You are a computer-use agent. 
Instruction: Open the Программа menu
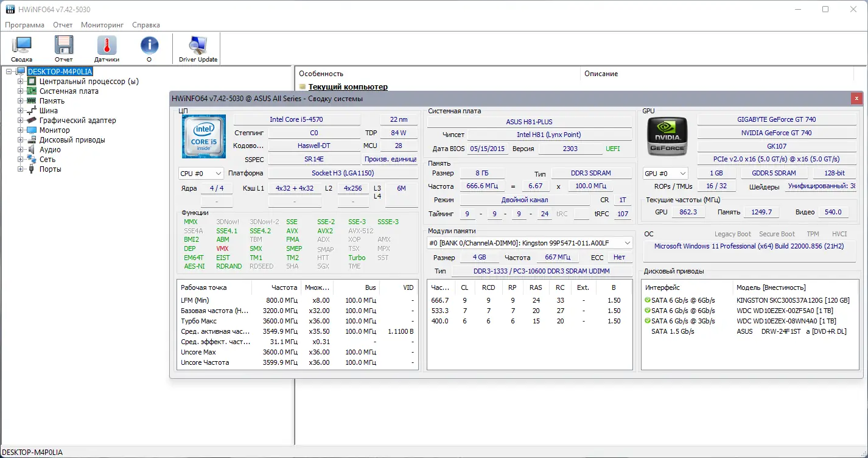click(24, 25)
